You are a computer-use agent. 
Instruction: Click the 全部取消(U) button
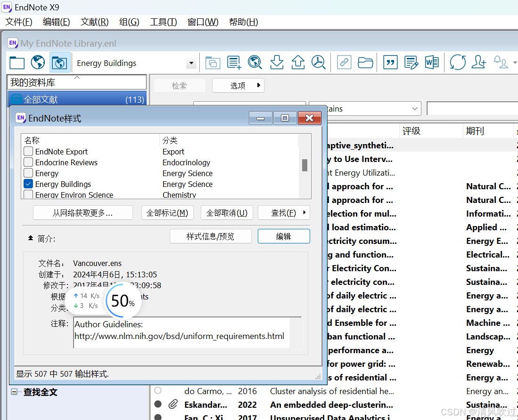pyautogui.click(x=227, y=213)
